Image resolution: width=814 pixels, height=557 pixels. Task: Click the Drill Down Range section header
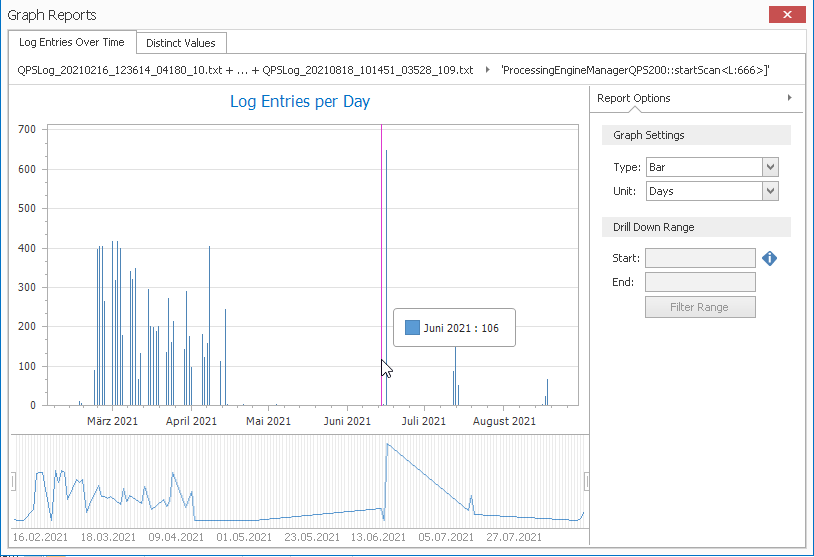pyautogui.click(x=696, y=227)
